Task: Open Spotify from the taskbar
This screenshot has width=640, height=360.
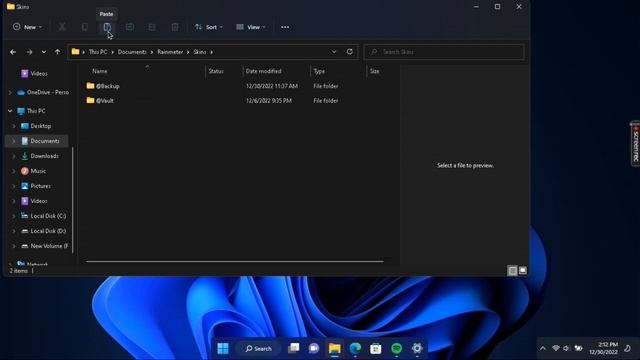Action: pyautogui.click(x=396, y=349)
